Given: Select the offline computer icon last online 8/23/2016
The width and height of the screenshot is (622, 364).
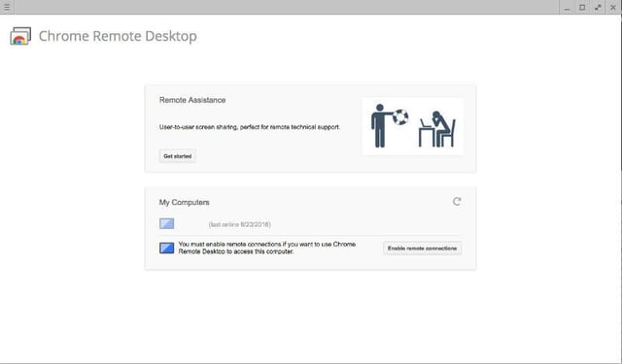Looking at the screenshot, I should [x=166, y=224].
